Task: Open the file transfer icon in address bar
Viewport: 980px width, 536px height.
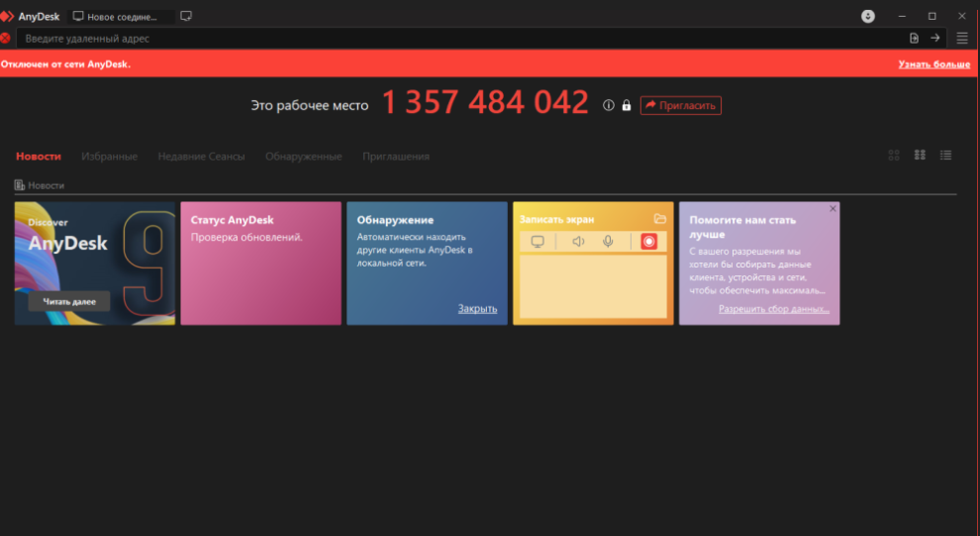Action: coord(914,39)
